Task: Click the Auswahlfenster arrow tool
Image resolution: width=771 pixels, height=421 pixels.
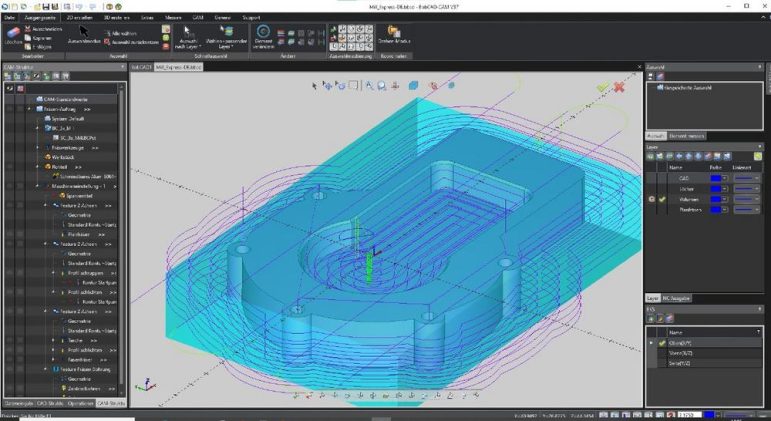Action: [x=84, y=32]
